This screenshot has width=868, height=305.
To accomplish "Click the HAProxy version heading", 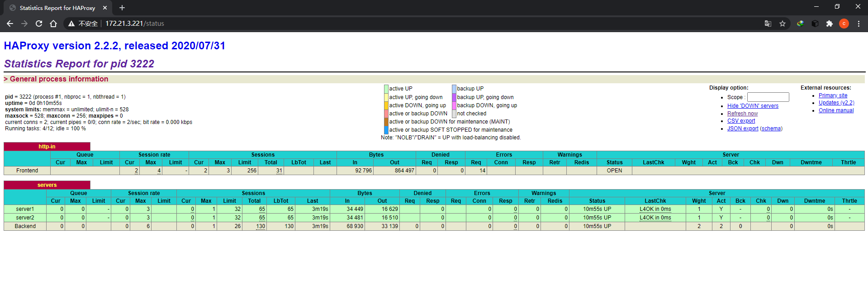I will (114, 46).
